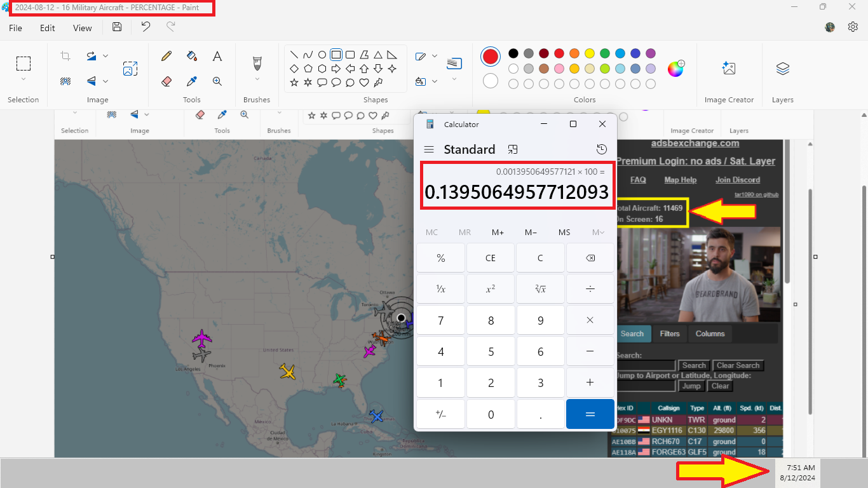The width and height of the screenshot is (868, 488).
Task: Click the Rotate icon in Image group
Action: click(x=92, y=56)
